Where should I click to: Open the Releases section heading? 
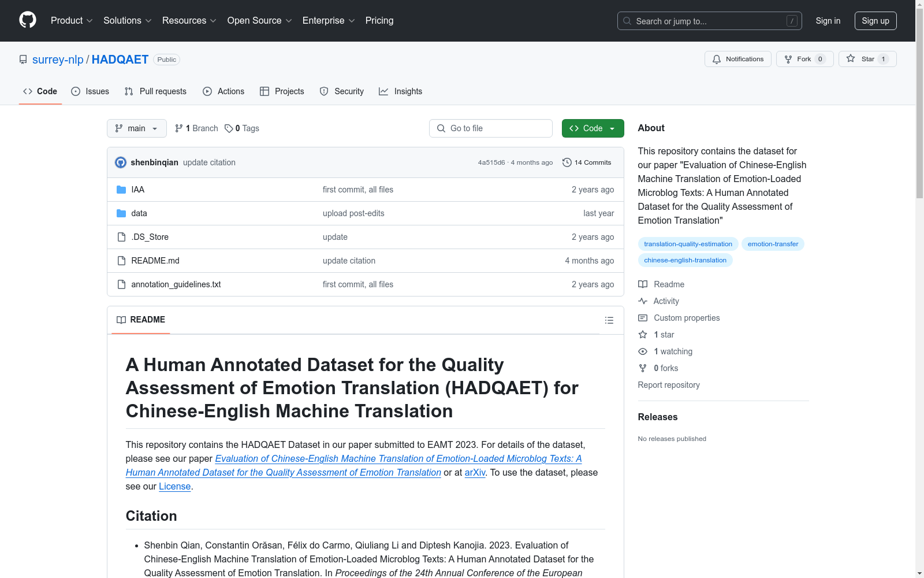click(x=658, y=417)
